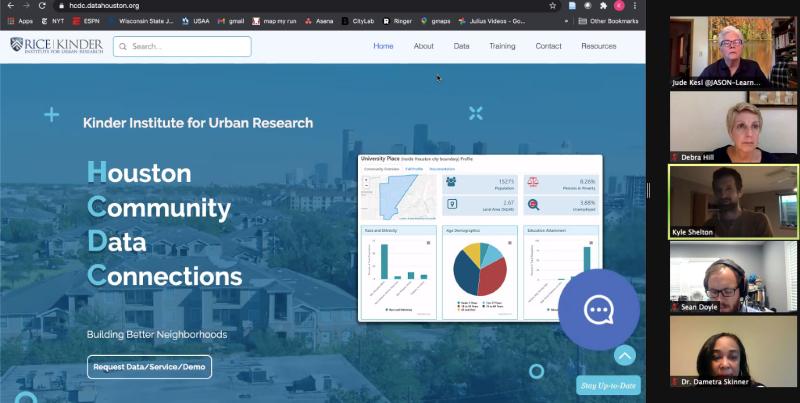Click the Building Better Neighborhoods tagline
This screenshot has width=800, height=403.
tap(157, 335)
